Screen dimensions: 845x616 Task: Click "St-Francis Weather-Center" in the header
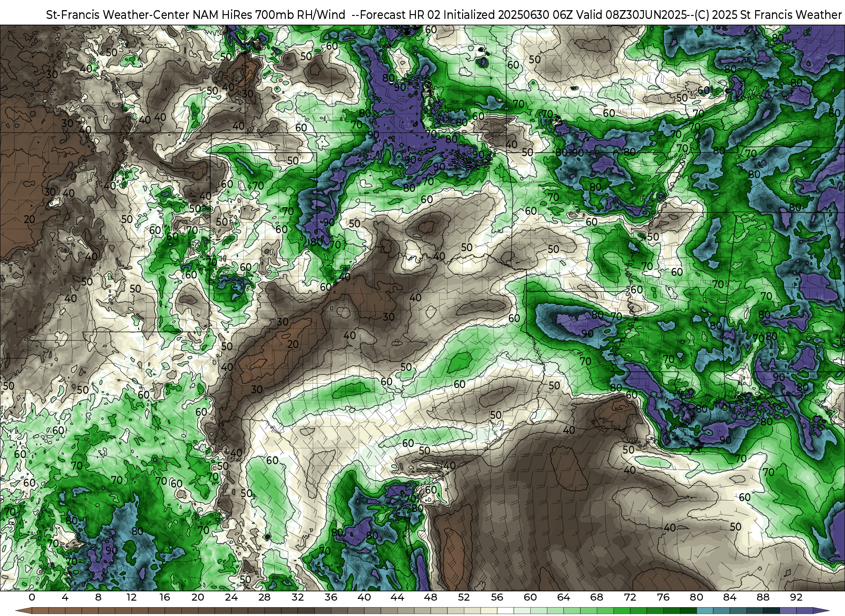[118, 15]
